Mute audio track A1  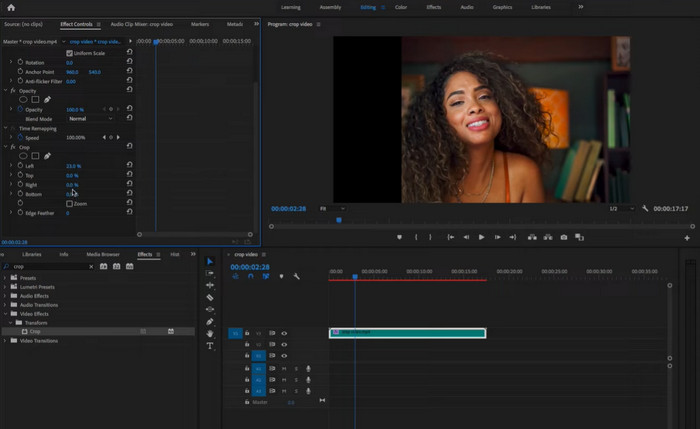pos(284,368)
